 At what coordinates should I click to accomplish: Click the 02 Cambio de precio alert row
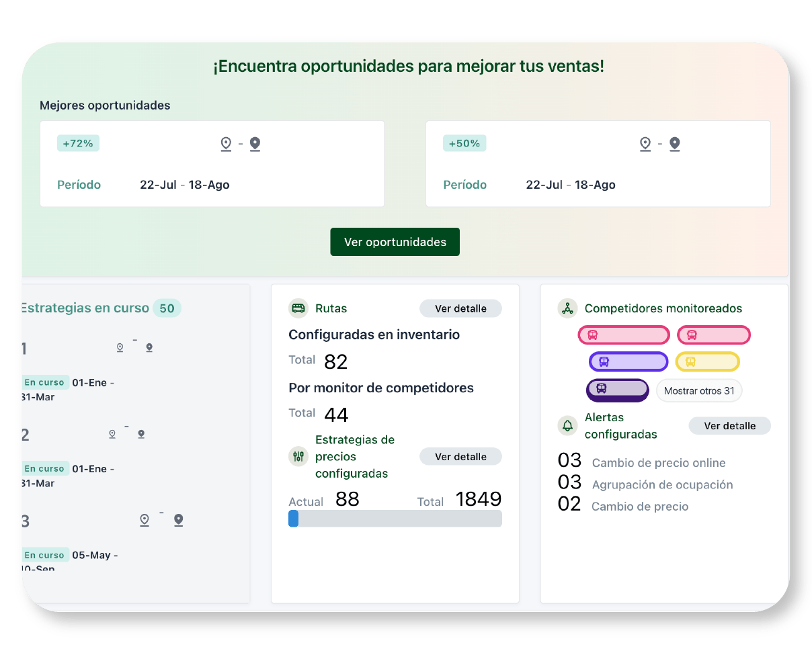tap(623, 506)
